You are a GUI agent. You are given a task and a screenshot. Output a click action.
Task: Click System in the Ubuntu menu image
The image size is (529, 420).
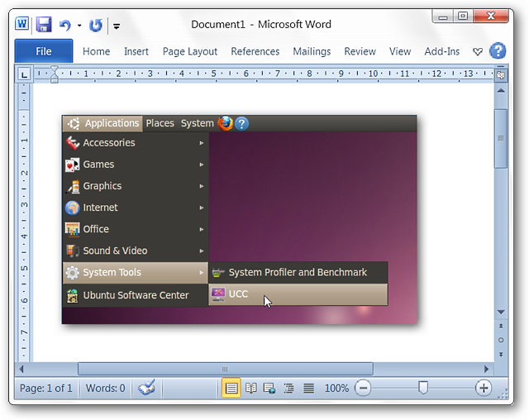click(198, 123)
